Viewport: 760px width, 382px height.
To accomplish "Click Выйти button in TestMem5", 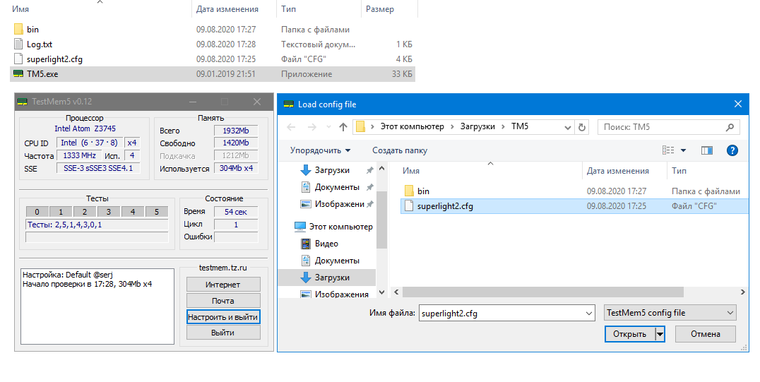I will [223, 333].
